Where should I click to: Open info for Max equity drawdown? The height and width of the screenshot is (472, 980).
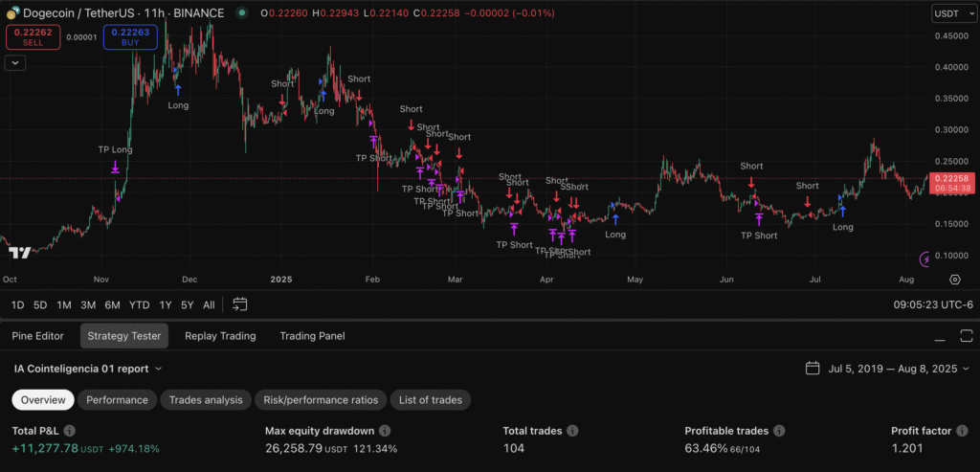(x=385, y=431)
